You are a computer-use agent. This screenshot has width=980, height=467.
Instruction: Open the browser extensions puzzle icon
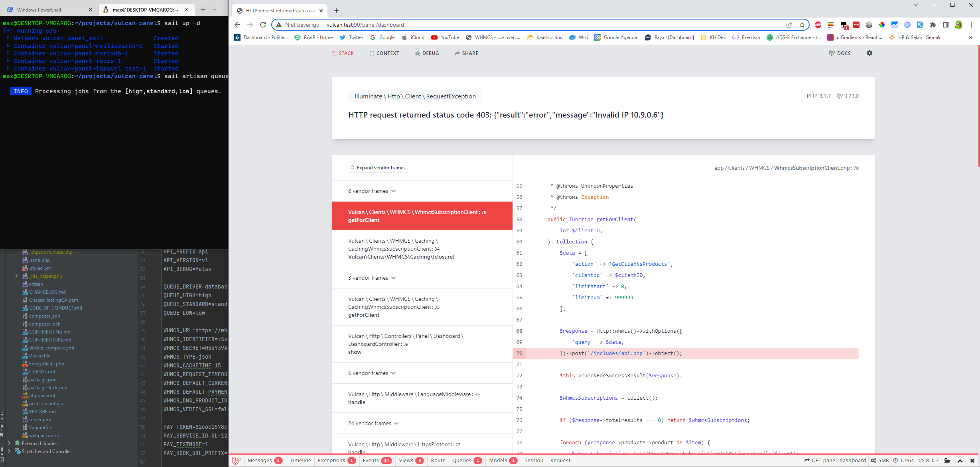(x=933, y=25)
